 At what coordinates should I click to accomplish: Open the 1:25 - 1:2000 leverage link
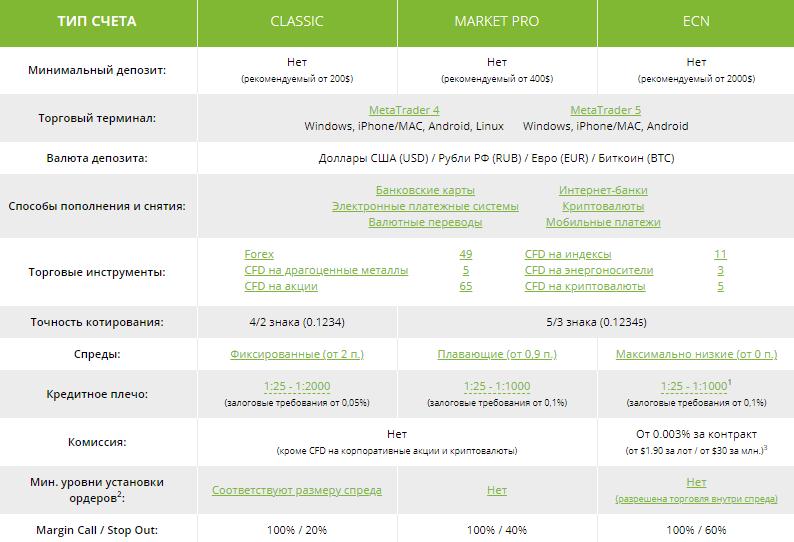pyautogui.click(x=297, y=386)
